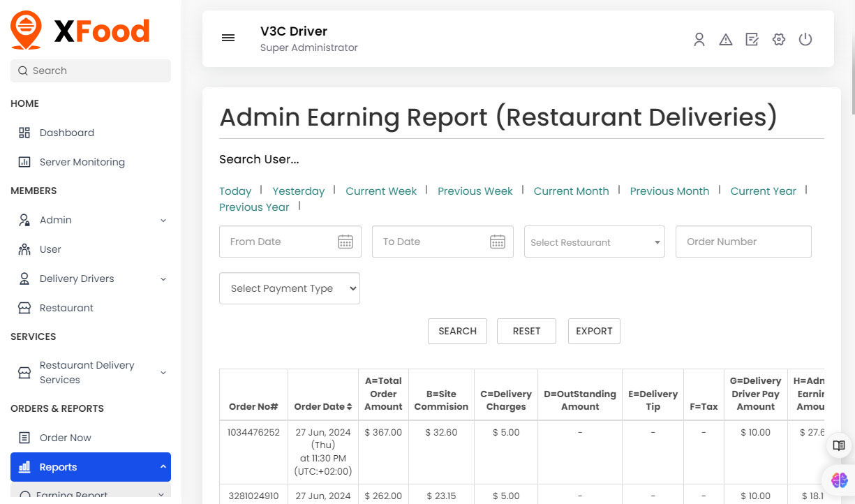Open the Select Restaurant dropdown
The image size is (855, 504).
(x=594, y=242)
